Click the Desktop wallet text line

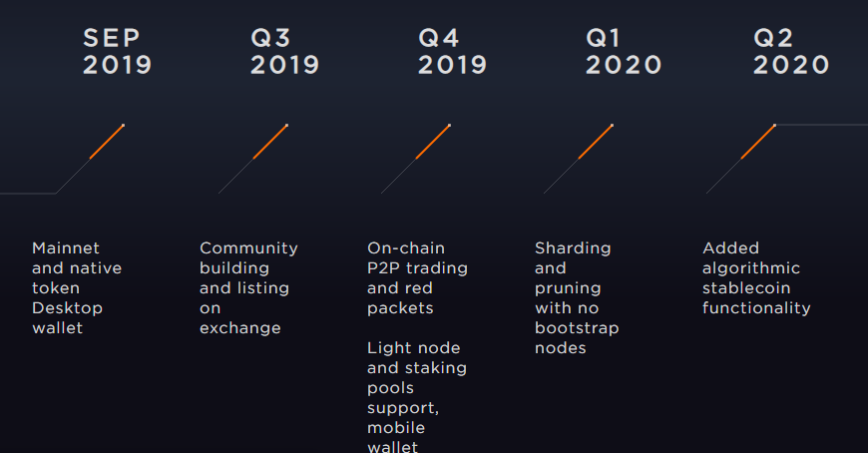pos(67,318)
